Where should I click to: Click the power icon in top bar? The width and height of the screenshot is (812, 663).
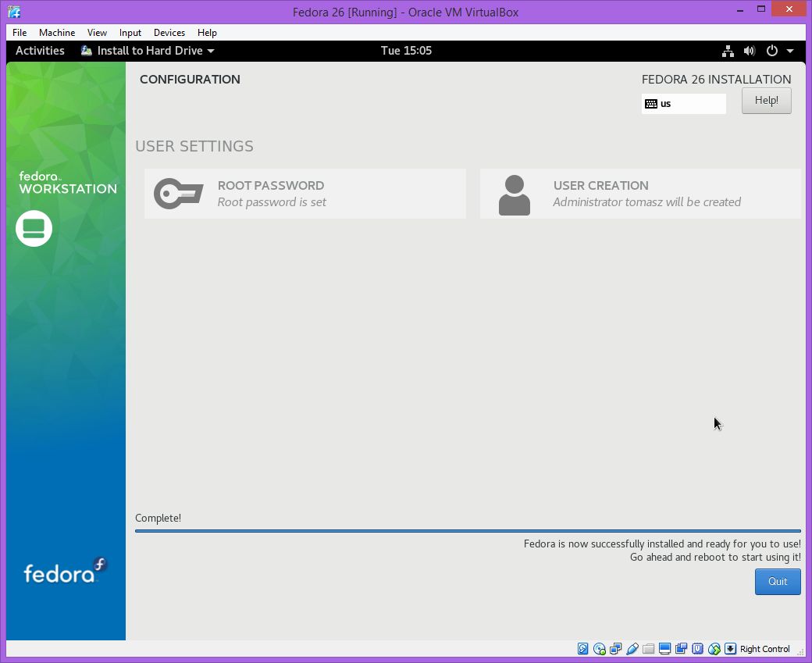[x=771, y=51]
